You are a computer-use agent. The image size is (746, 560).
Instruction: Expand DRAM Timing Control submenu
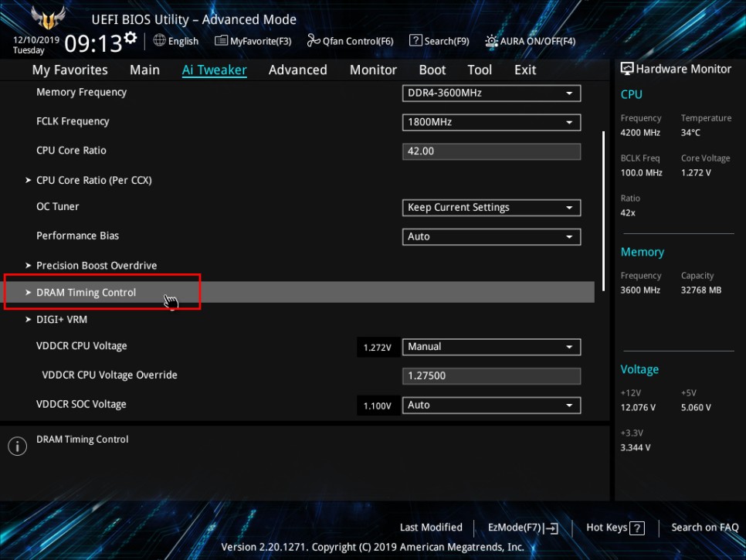click(x=297, y=292)
